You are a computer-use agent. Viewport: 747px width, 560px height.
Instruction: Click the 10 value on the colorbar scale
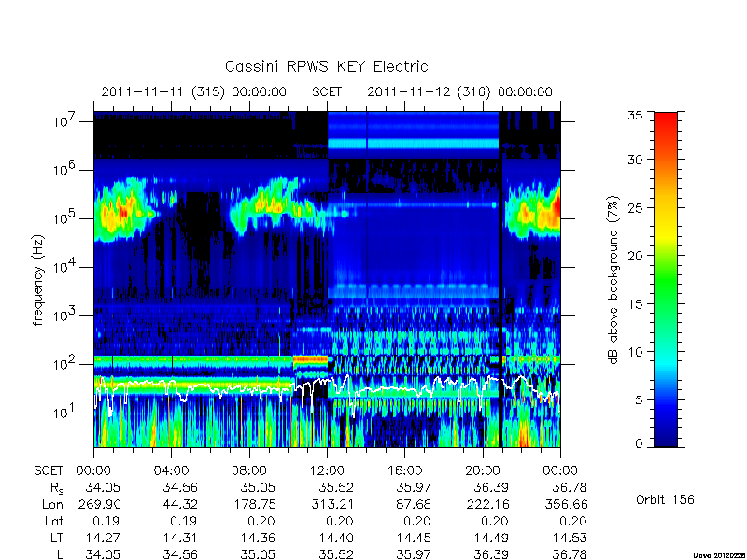635,352
